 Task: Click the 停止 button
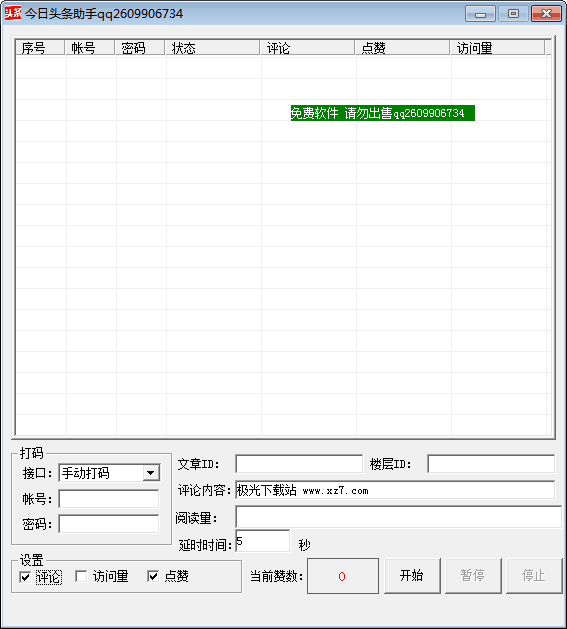pyautogui.click(x=534, y=576)
